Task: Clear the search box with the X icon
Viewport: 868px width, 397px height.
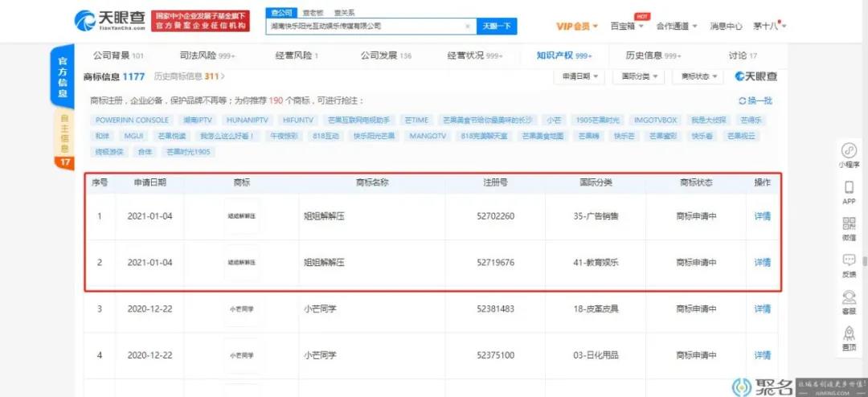Action: 468,27
